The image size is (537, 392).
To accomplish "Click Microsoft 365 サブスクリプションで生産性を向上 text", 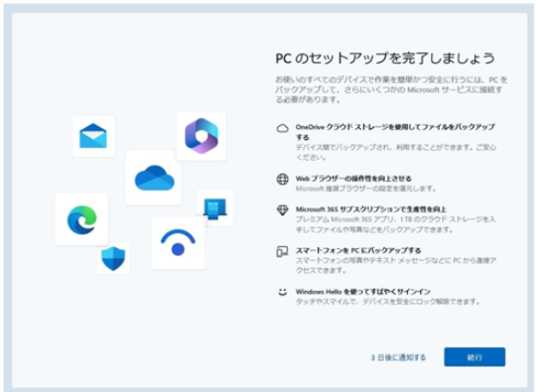I will (371, 209).
